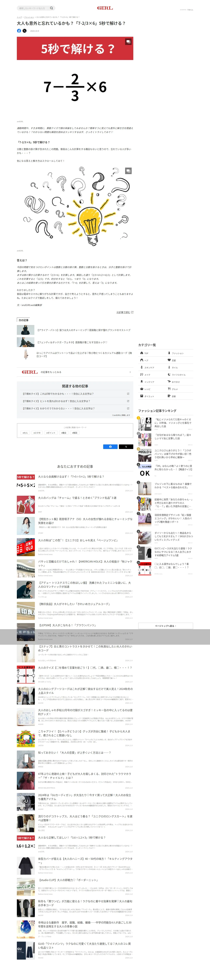This screenshot has height=980, width=210.
Task: Open gallery icon on the lightbulb illustration
Action: pyautogui.click(x=128, y=171)
